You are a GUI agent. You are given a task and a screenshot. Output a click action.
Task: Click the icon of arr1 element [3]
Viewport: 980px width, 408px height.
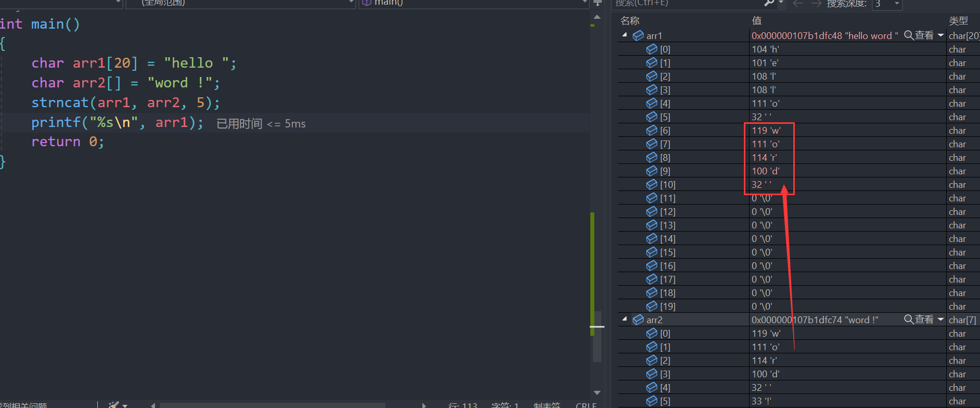tap(652, 90)
